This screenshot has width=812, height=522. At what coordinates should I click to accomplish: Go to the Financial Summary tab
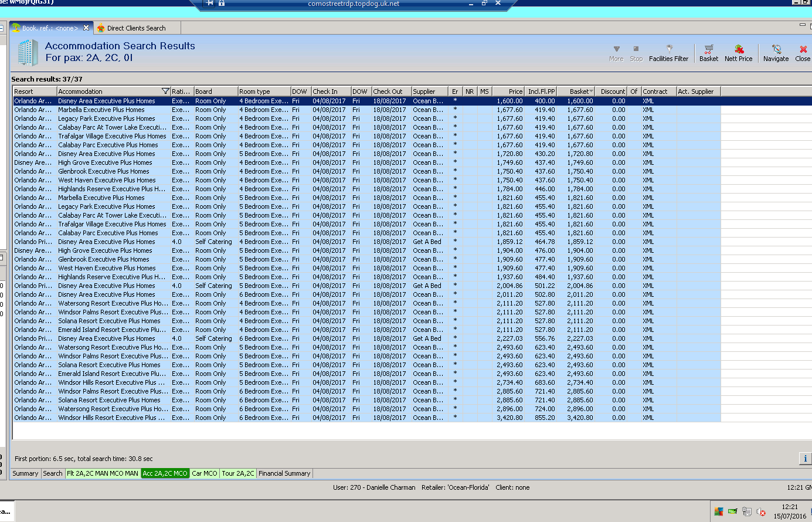[x=284, y=473]
